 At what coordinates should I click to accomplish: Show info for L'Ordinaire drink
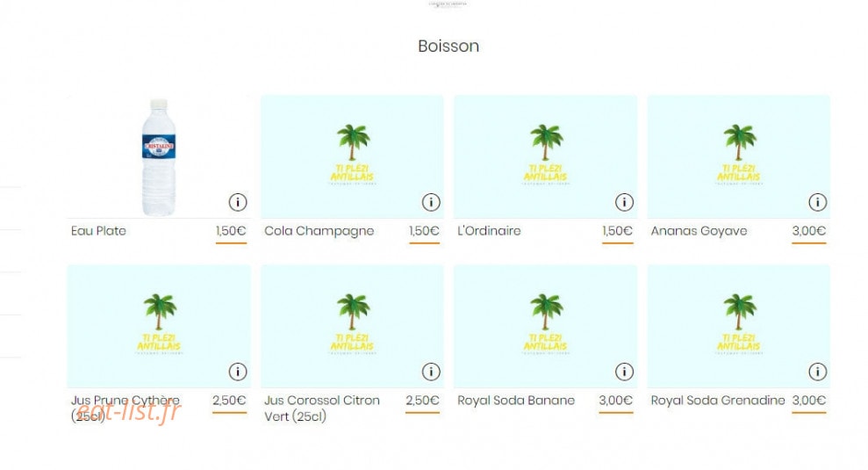(624, 202)
